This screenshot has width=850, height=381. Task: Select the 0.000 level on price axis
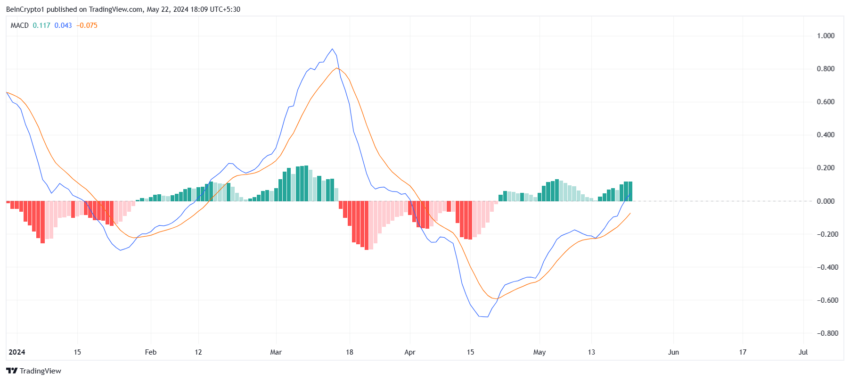click(827, 201)
